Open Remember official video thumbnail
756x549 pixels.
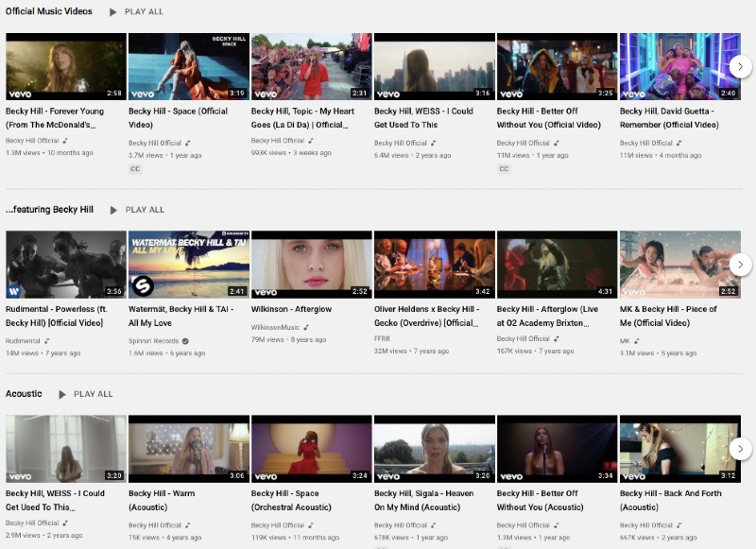(x=679, y=66)
